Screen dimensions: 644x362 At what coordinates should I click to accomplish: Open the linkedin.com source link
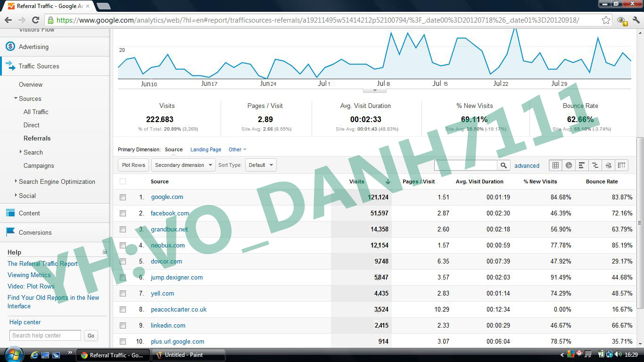tap(168, 325)
